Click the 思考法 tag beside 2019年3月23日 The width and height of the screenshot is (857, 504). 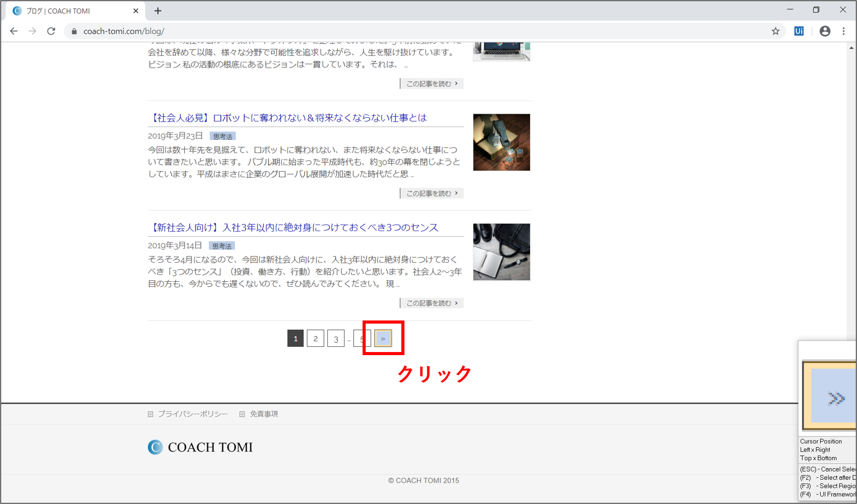222,136
